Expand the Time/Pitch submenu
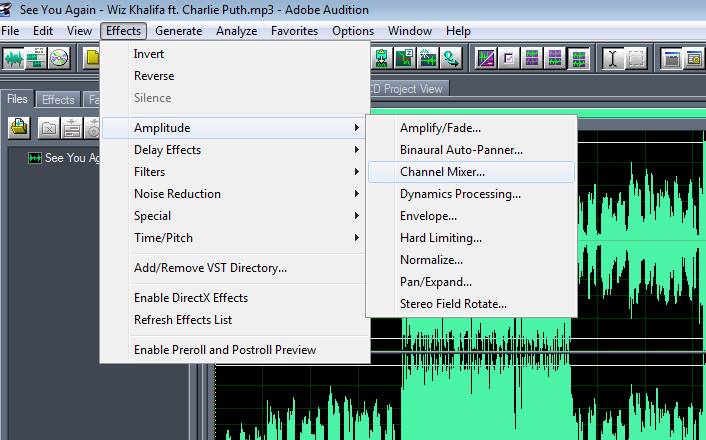Image resolution: width=706 pixels, height=440 pixels. click(235, 238)
